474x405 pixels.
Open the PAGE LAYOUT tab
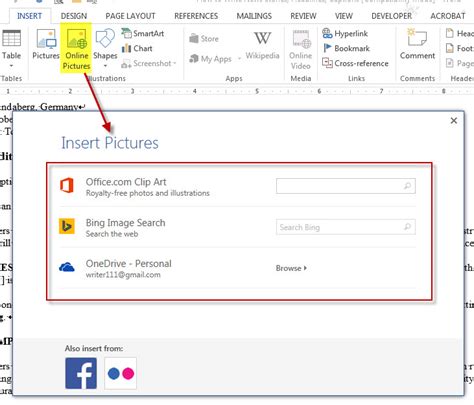coord(130,16)
